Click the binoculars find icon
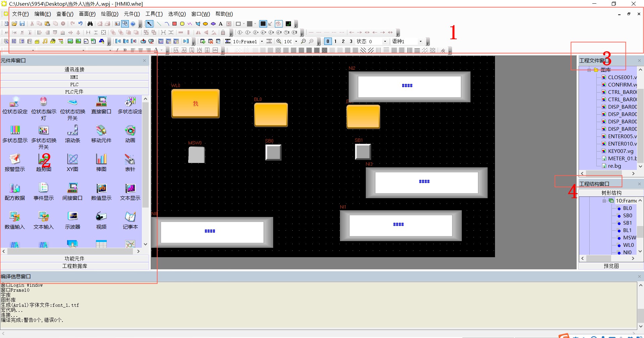644x338 pixels. (90, 24)
